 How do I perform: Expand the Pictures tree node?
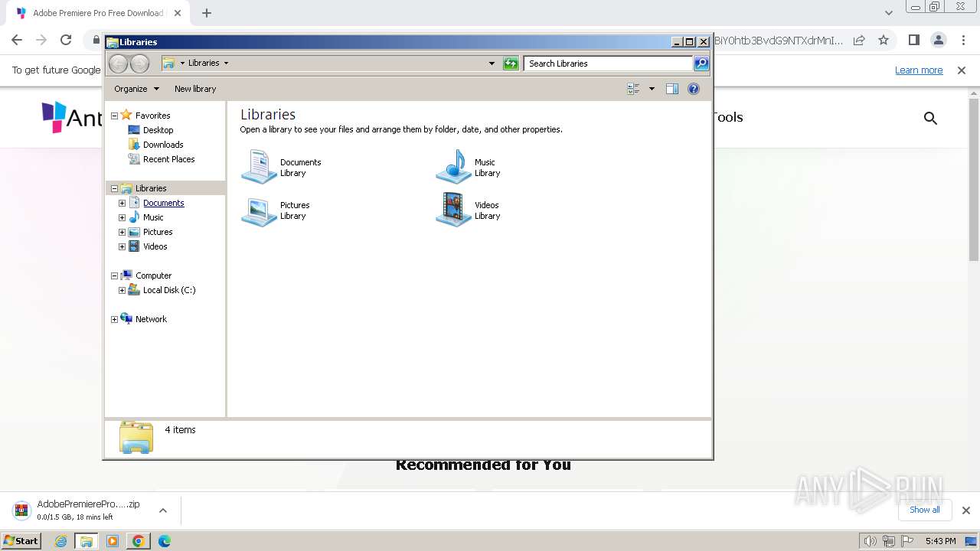pyautogui.click(x=122, y=232)
